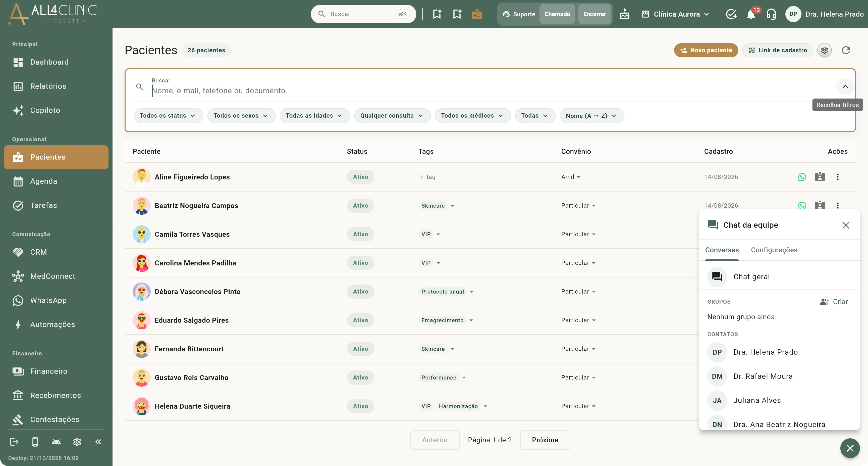Viewport: 868px width, 466px height.
Task: Click the Novo paciente button
Action: [x=706, y=50]
